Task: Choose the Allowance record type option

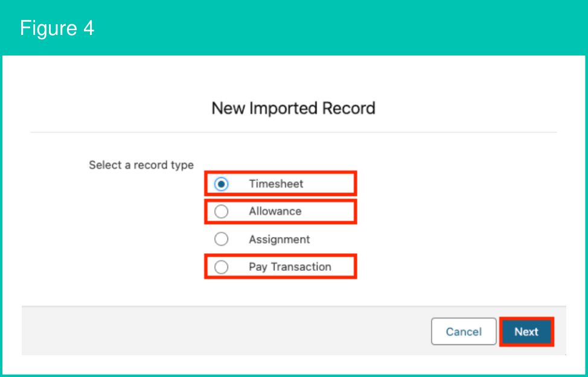Action: click(221, 212)
